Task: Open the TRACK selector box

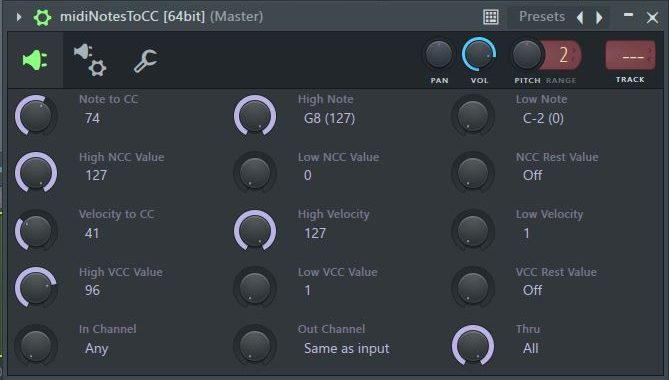Action: click(x=630, y=55)
